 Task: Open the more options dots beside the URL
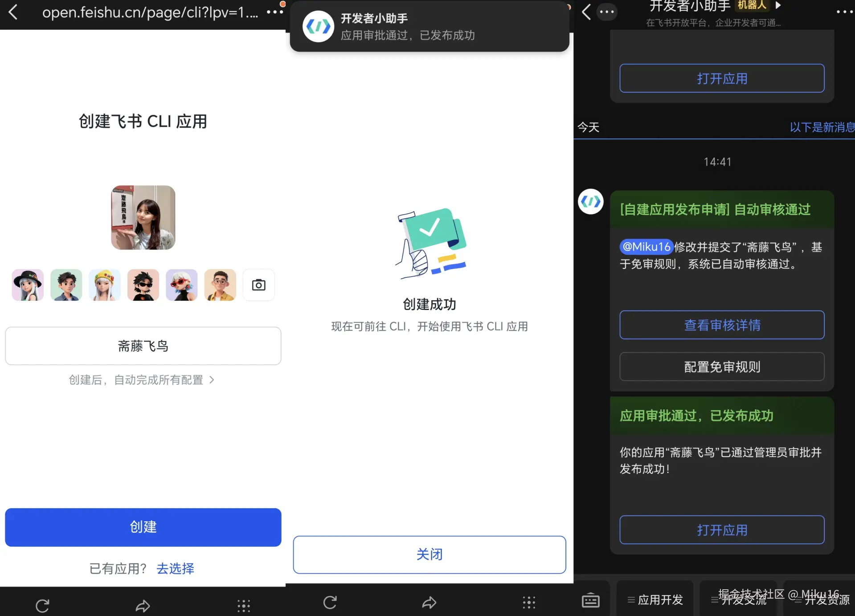274,12
